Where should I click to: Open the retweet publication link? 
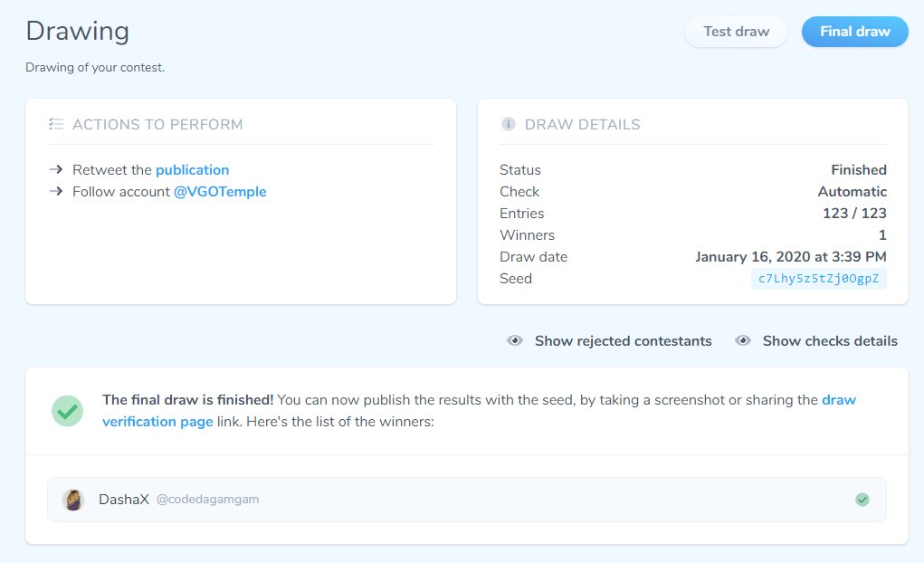pos(192,170)
